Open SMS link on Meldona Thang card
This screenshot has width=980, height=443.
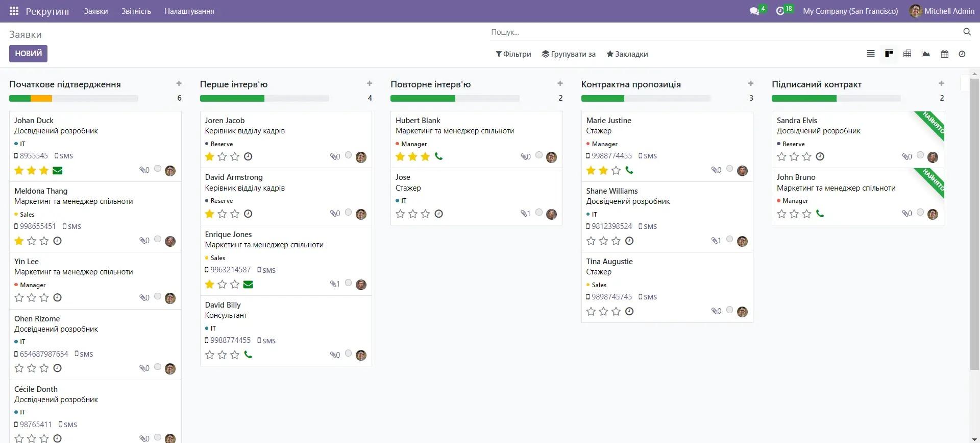tap(72, 226)
